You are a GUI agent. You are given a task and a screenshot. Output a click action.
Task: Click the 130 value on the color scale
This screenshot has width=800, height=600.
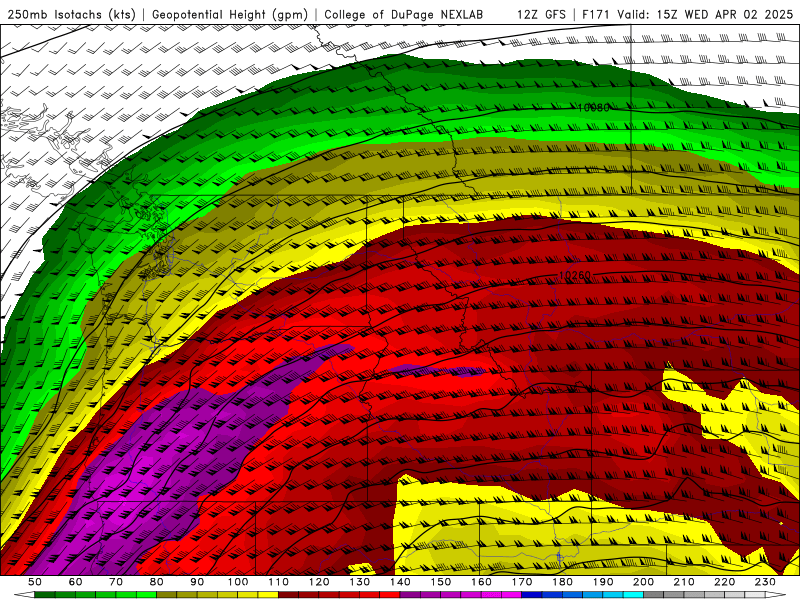coord(360,582)
